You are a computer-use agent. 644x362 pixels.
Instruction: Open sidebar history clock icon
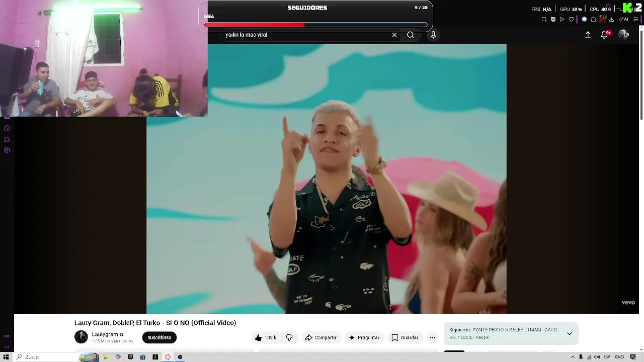click(x=7, y=128)
